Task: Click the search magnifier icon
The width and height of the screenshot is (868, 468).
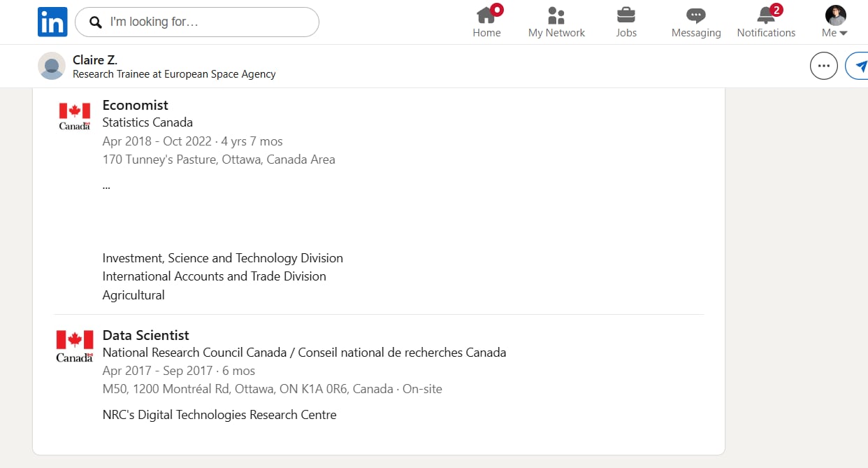Action: (x=96, y=22)
